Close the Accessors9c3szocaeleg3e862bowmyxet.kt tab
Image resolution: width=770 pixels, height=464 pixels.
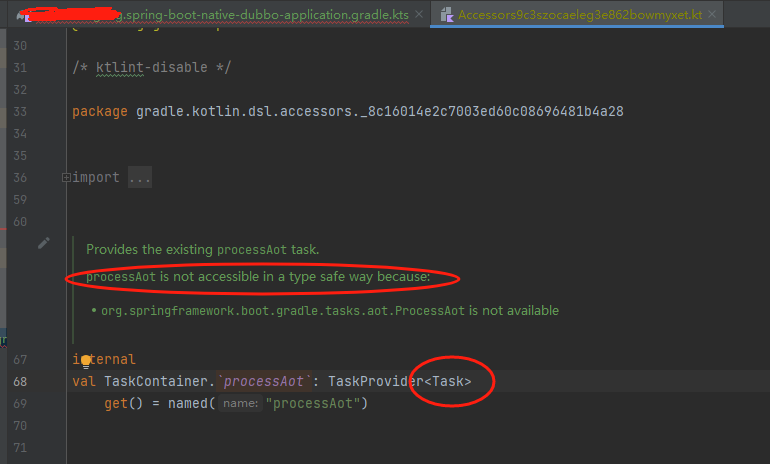pyautogui.click(x=712, y=15)
